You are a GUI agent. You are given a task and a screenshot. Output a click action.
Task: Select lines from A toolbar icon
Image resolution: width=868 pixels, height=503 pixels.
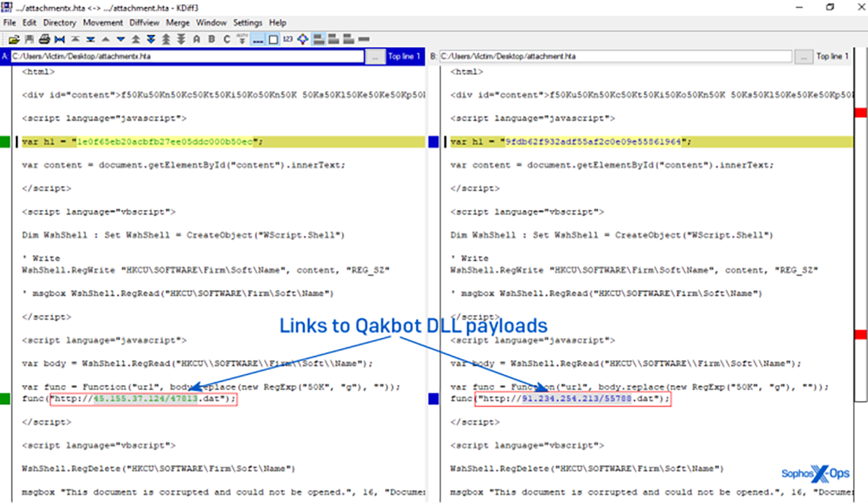click(197, 38)
